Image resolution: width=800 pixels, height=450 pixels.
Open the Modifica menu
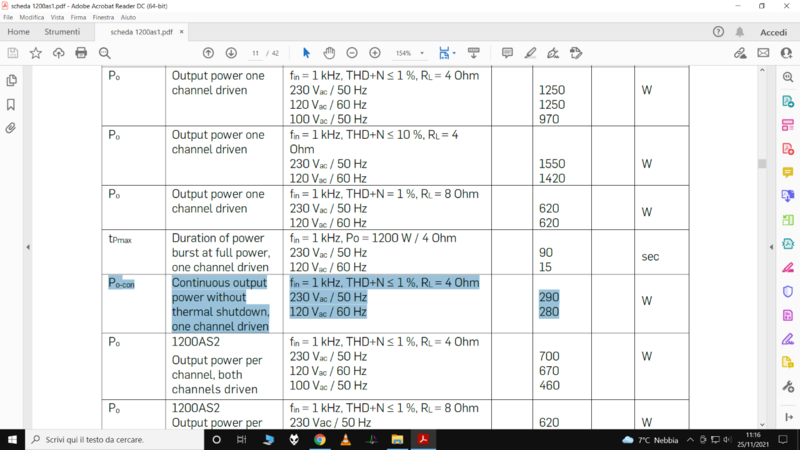[32, 17]
